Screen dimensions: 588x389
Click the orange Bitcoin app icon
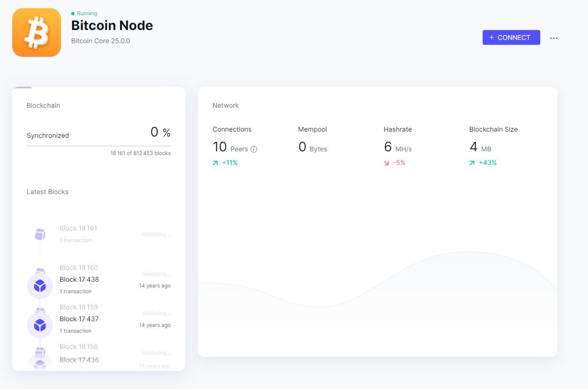coord(37,32)
